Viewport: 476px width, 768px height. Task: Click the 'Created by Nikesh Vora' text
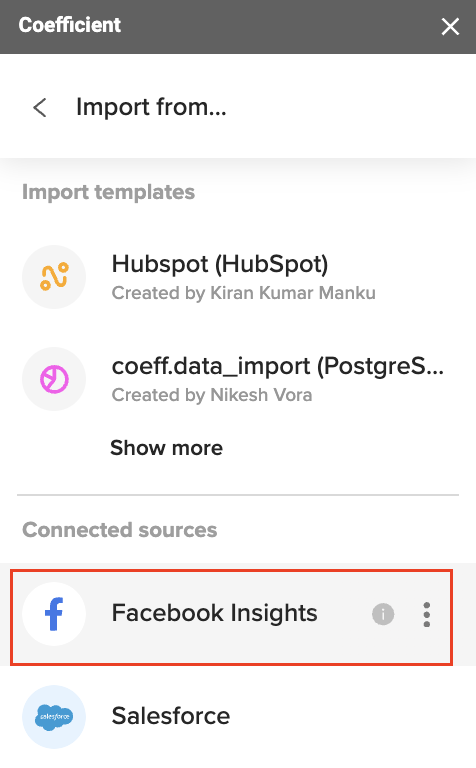click(212, 395)
